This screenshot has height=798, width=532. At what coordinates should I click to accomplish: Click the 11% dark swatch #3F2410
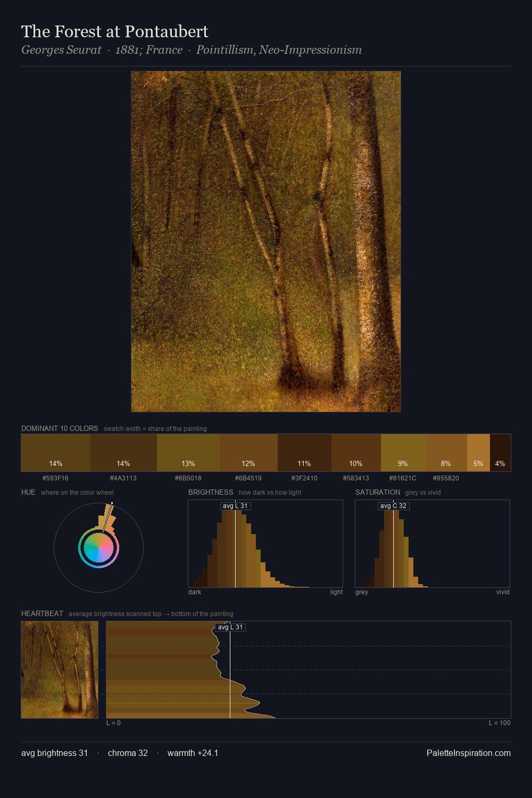point(304,453)
